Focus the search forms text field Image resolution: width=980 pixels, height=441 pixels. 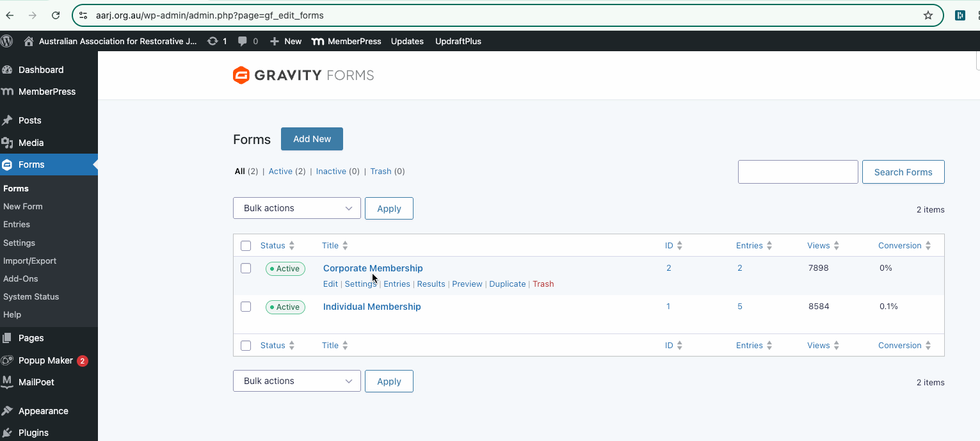[798, 172]
